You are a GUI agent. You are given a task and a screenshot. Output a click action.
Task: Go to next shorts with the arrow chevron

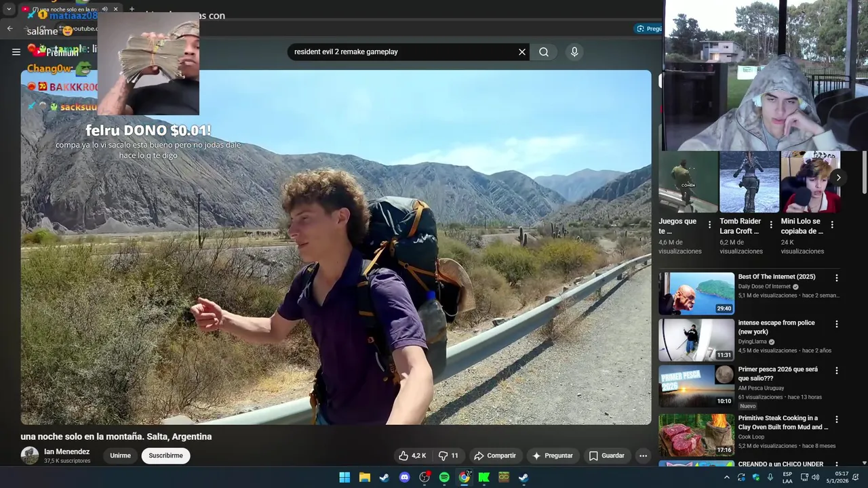coord(838,178)
